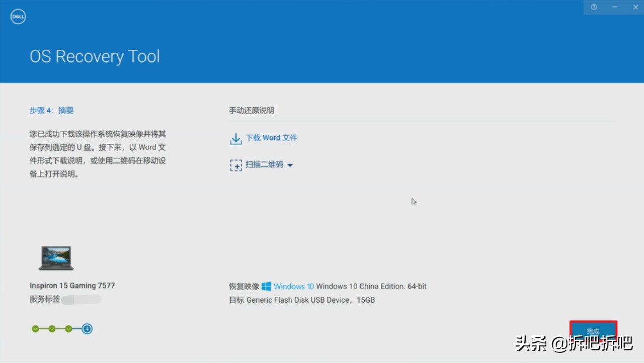Click the fourth step circle in the progress stepper

87,328
